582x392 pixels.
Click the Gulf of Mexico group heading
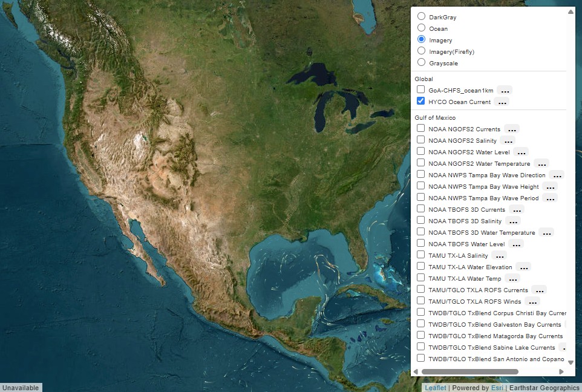tap(435, 118)
